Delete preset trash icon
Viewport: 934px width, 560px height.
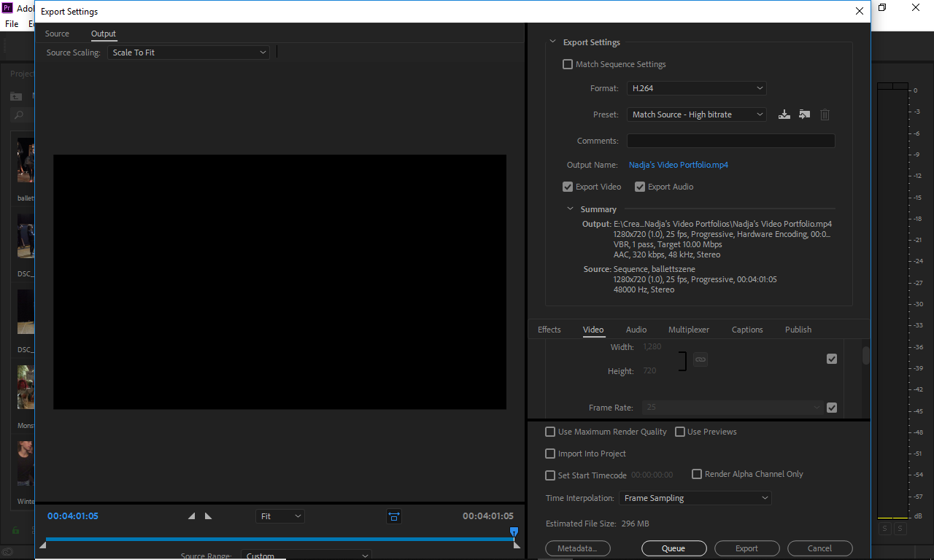(825, 114)
